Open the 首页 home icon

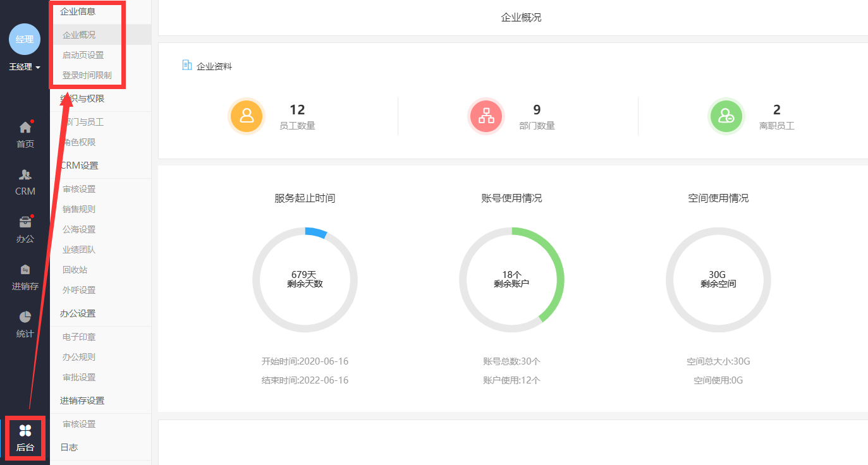point(25,127)
